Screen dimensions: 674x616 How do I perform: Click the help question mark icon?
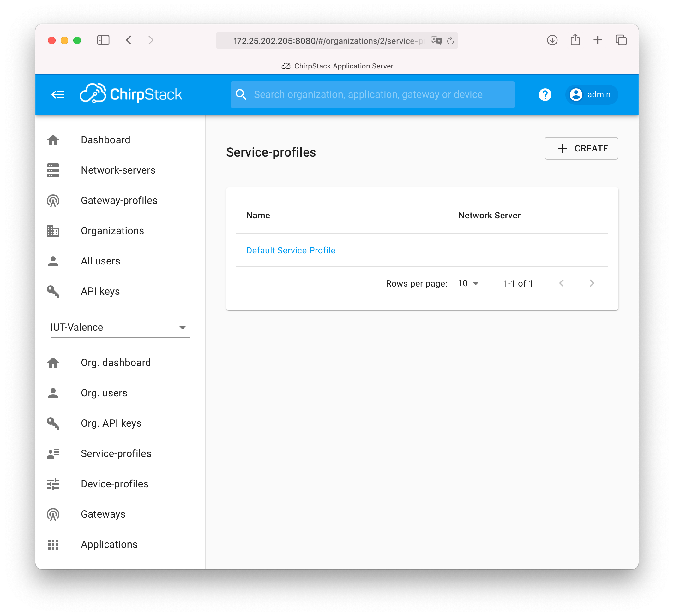click(545, 94)
